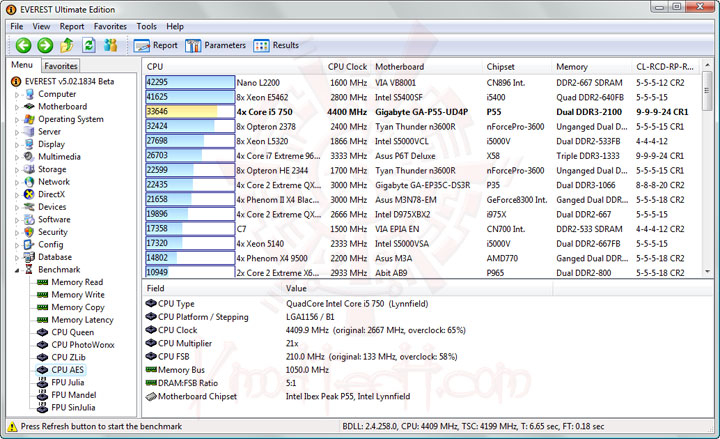720x439 pixels.
Task: Click the 42295 score bar for Nano L2200
Action: (190, 82)
